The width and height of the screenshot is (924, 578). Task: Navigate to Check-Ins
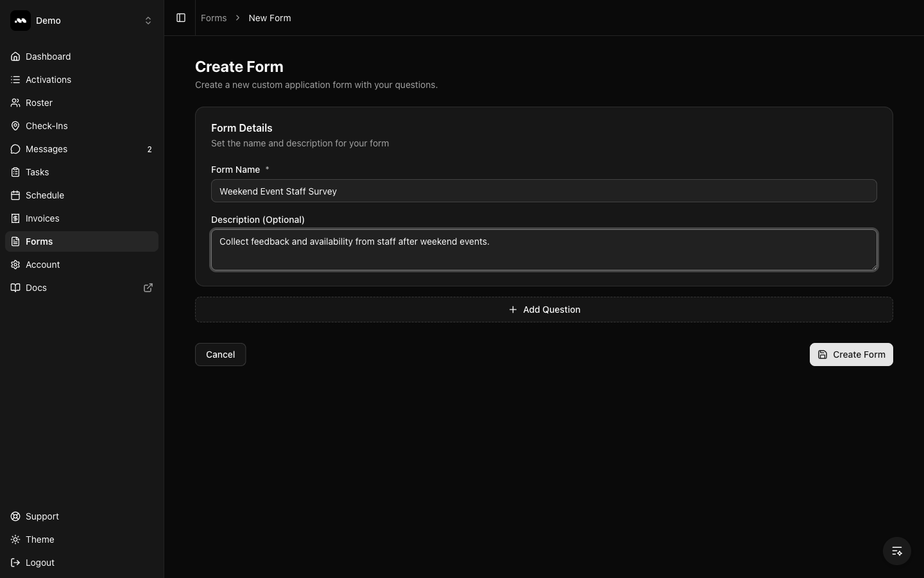coord(46,126)
